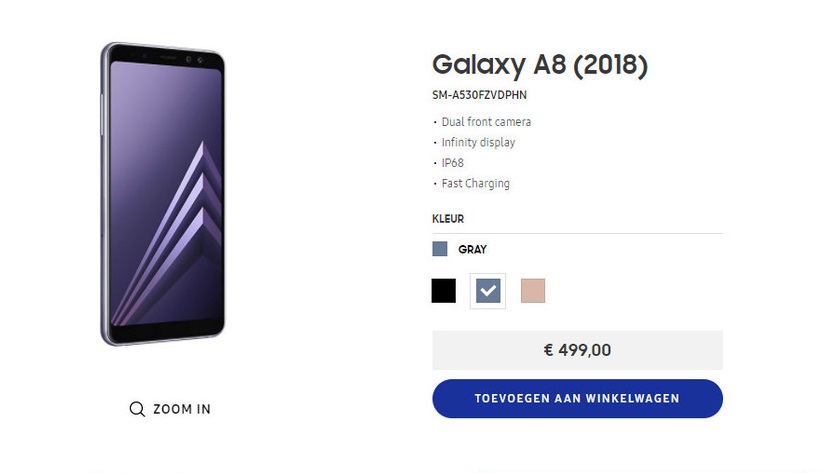Click the € 499,00 price box

point(577,350)
